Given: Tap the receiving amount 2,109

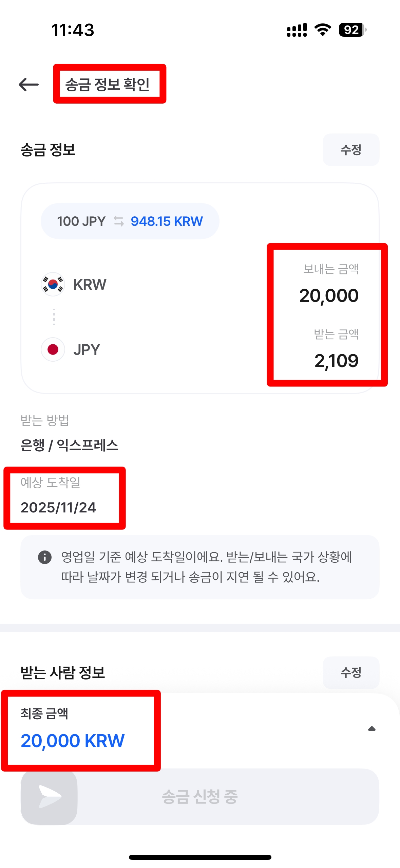Looking at the screenshot, I should click(336, 361).
